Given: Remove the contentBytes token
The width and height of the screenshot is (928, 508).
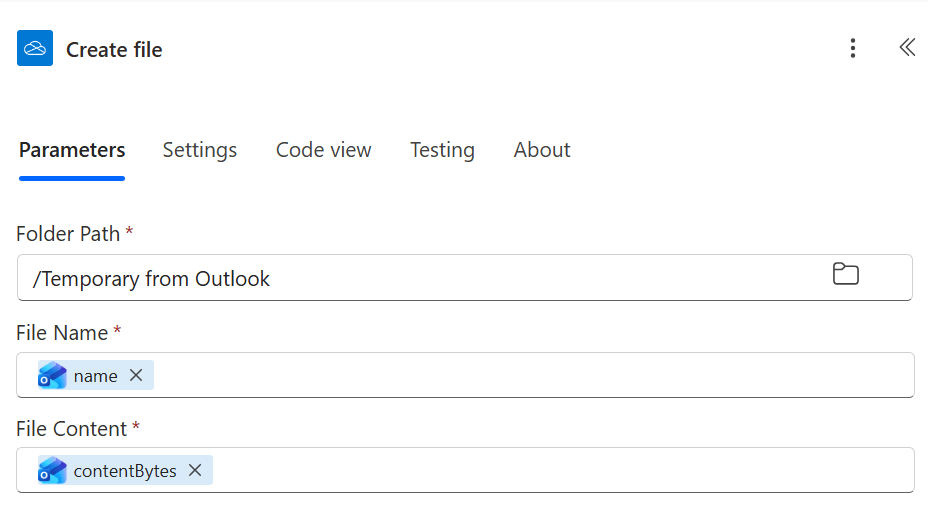Looking at the screenshot, I should 195,470.
